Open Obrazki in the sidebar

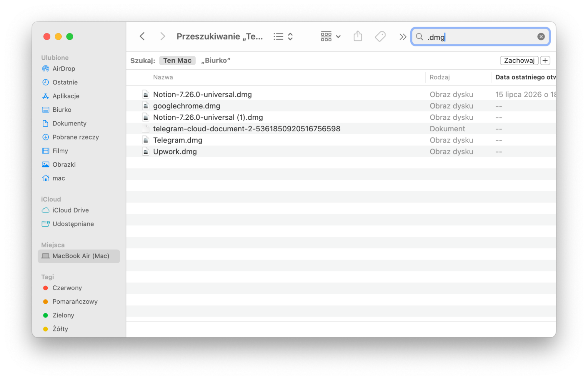59,165
